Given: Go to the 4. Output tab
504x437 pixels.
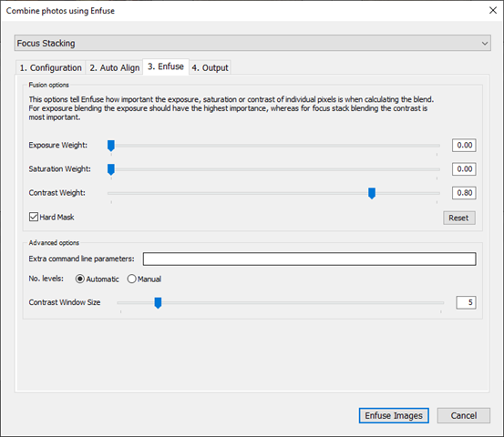Looking at the screenshot, I should click(x=210, y=67).
